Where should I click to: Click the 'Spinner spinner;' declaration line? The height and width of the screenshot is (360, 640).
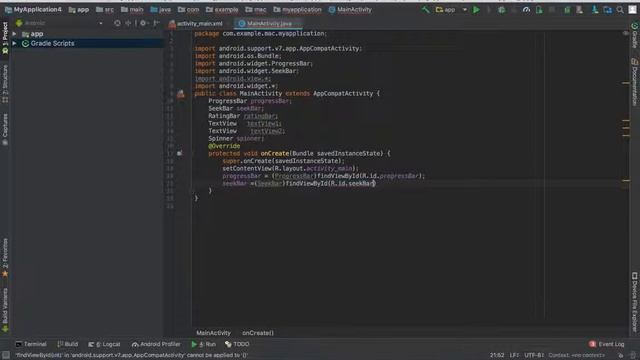[236, 138]
